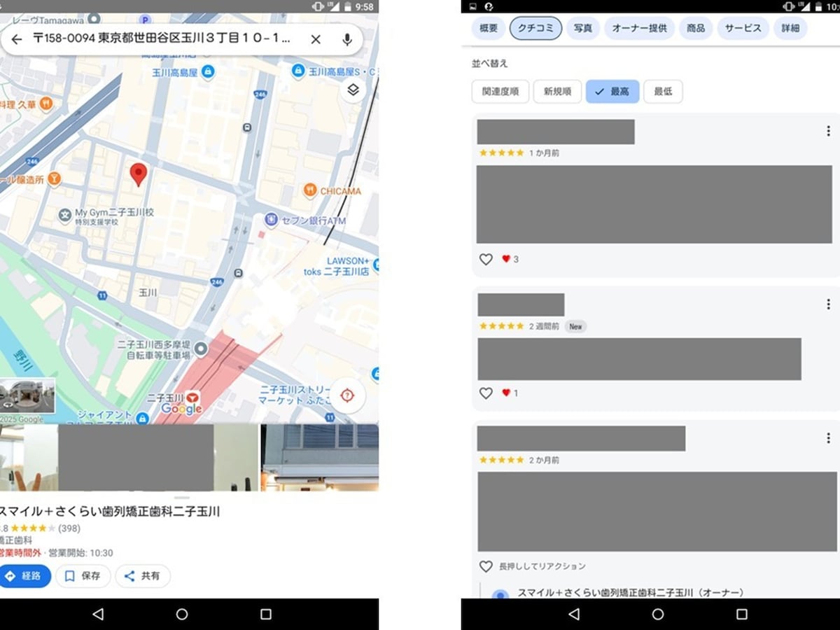
Task: Sort reviews by 関連度順
Action: point(500,92)
